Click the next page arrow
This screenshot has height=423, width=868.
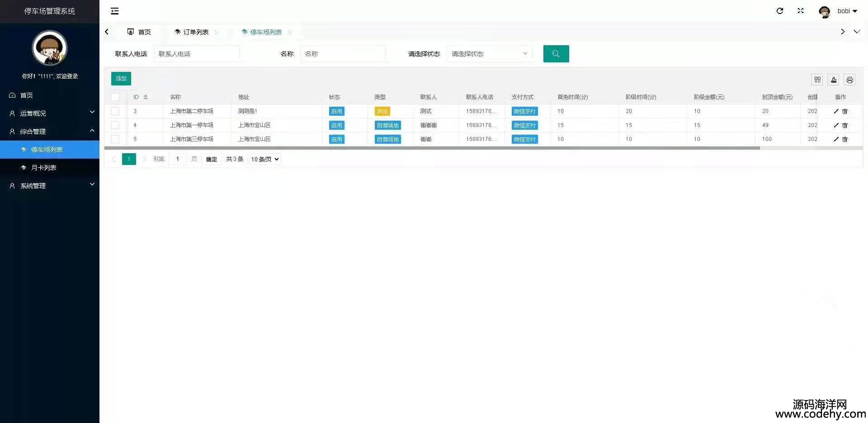[x=144, y=159]
